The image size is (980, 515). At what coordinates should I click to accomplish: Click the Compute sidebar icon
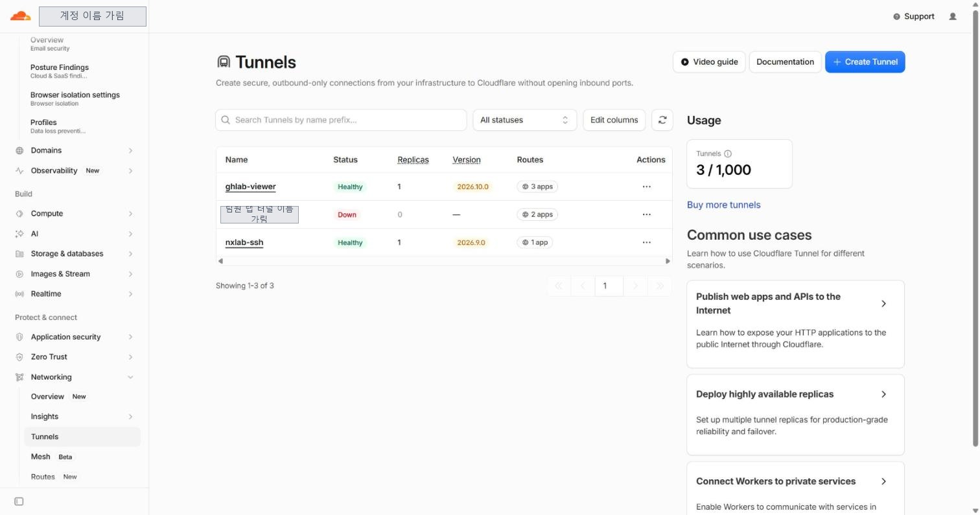19,214
